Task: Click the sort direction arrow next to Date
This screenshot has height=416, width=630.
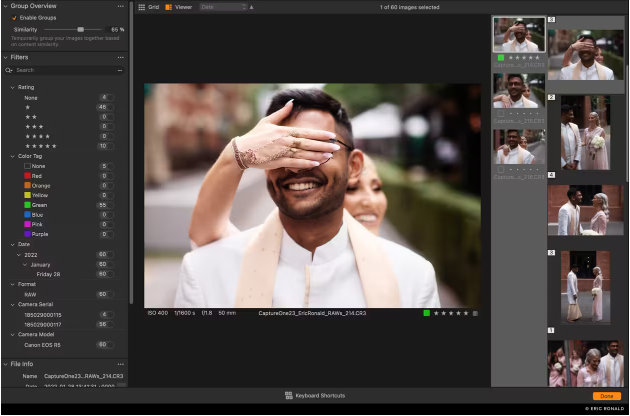Action: [251, 7]
